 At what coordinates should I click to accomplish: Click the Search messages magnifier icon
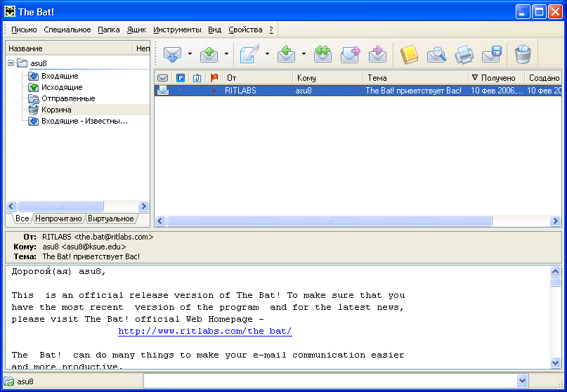[436, 54]
